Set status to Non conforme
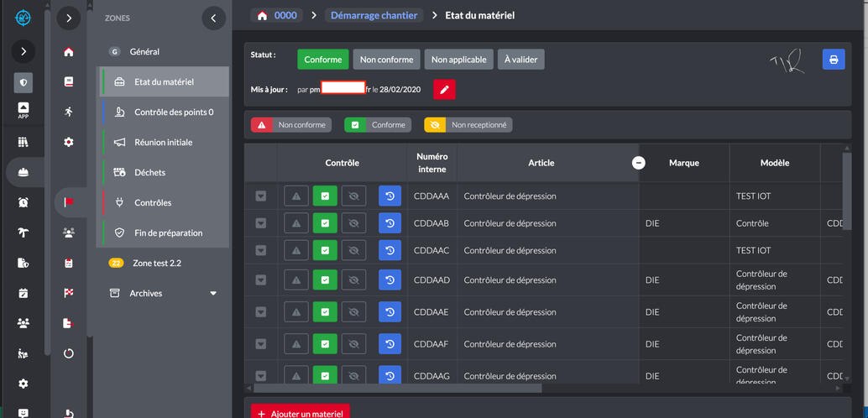Screen dimensions: 868x418 click(x=386, y=60)
